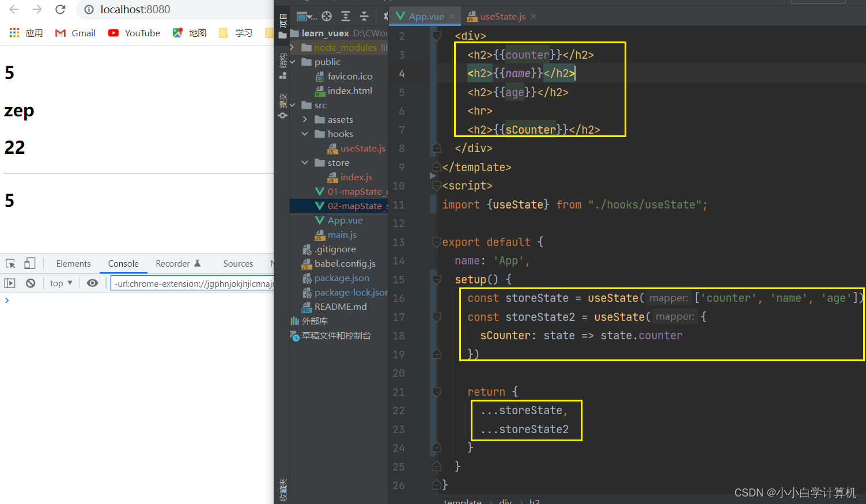Go forward in the browser
Image resolution: width=866 pixels, height=504 pixels.
pos(37,9)
